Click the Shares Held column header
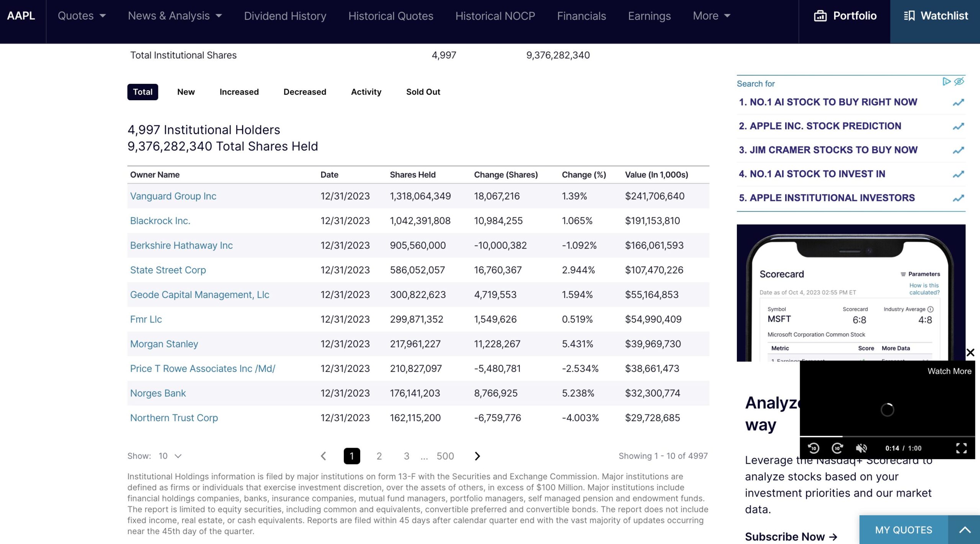Viewport: 980px width, 544px height. (413, 175)
